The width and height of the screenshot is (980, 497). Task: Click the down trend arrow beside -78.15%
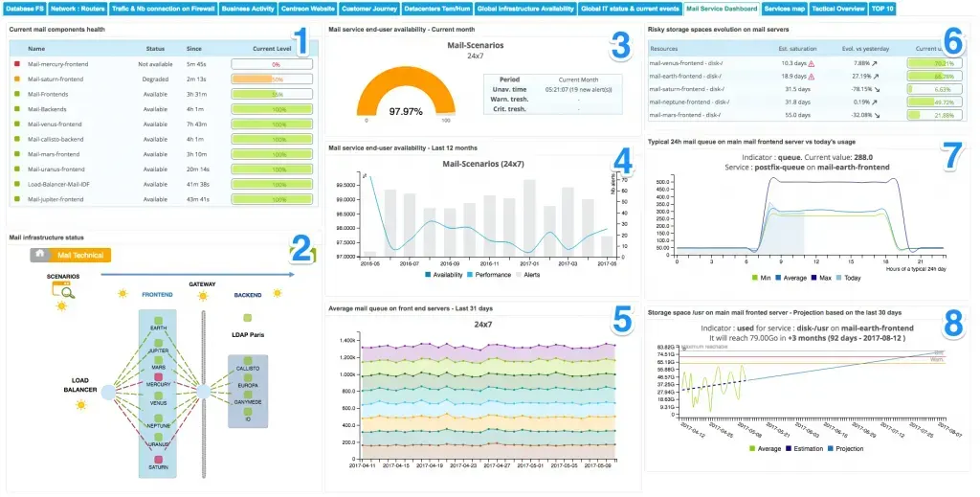point(876,89)
